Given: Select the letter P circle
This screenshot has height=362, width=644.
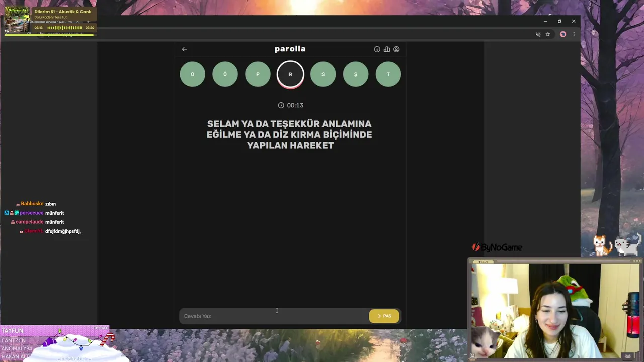Looking at the screenshot, I should tap(258, 74).
